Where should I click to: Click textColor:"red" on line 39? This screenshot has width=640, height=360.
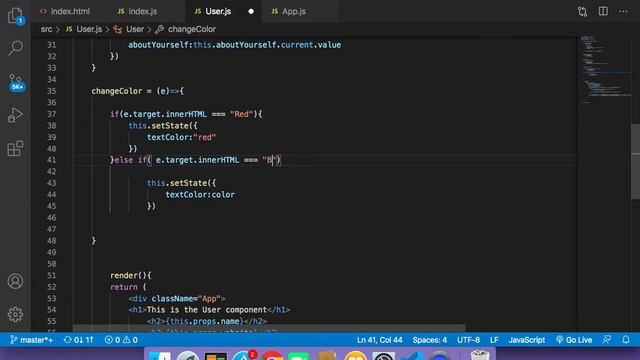click(181, 137)
